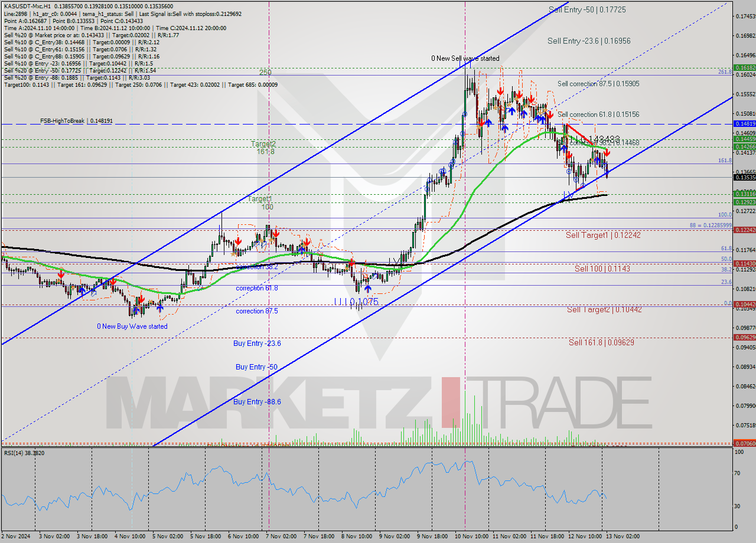Viewport: 756px width, 543px height.
Task: Click the 'Sell Target1 | 0.12242' label
Action: point(603,235)
